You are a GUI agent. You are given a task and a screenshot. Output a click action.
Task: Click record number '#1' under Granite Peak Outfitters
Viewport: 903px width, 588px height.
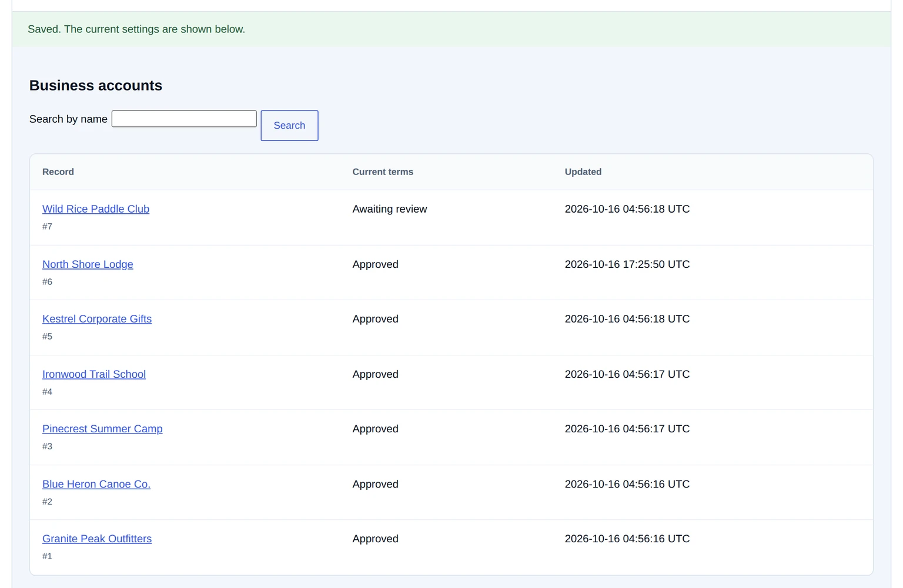tap(48, 556)
